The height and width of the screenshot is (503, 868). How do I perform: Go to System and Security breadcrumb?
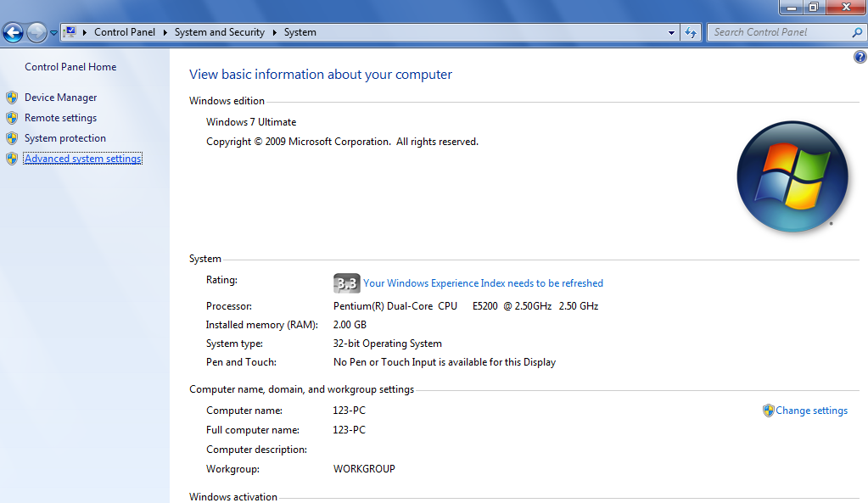click(219, 32)
